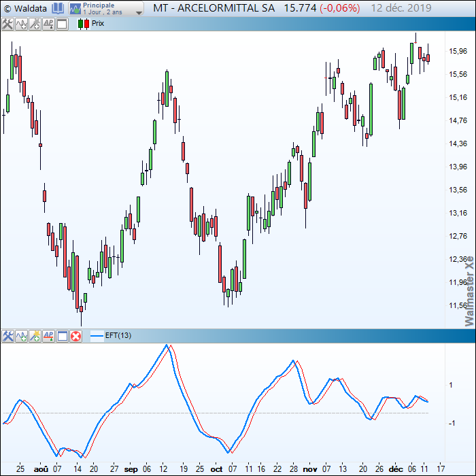
Task: Click the 11,56 price axis label
Action: (x=458, y=305)
